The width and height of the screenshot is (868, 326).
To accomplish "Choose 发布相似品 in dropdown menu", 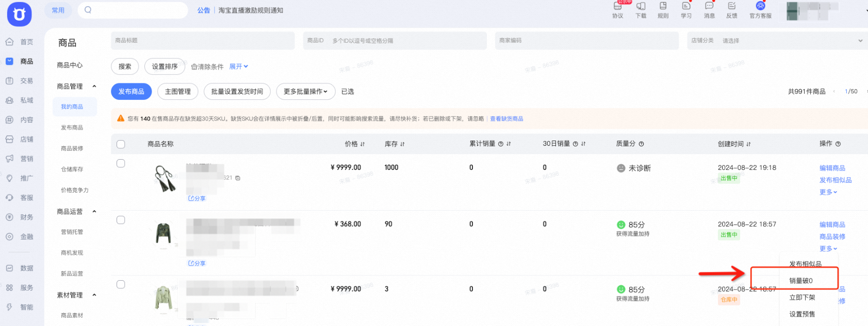I will [805, 264].
